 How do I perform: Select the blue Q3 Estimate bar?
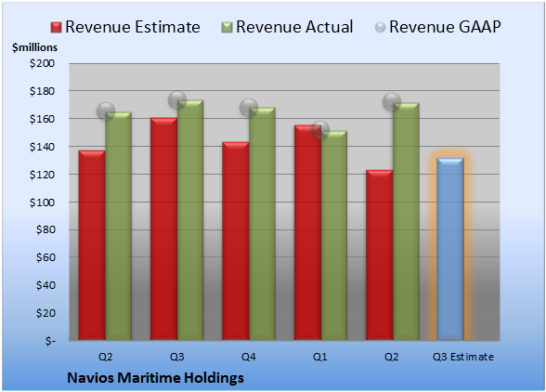pyautogui.click(x=450, y=249)
